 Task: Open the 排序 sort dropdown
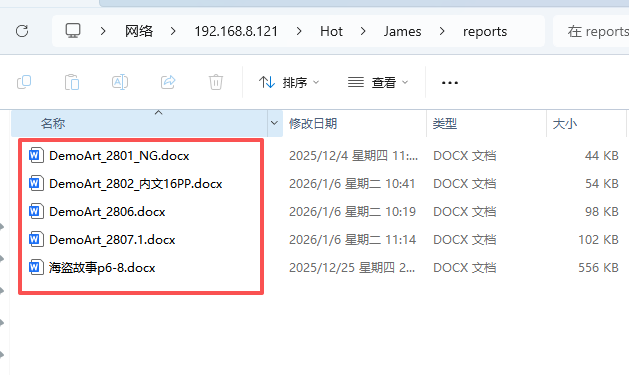point(289,83)
